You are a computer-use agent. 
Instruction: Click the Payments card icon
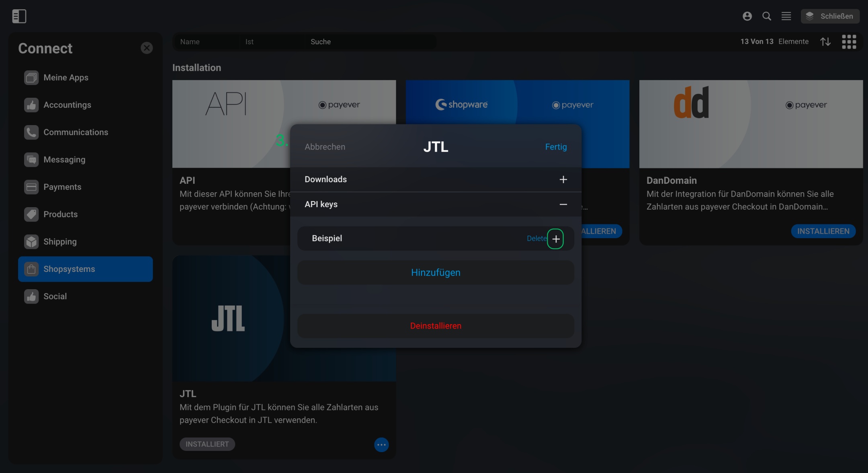tap(31, 187)
